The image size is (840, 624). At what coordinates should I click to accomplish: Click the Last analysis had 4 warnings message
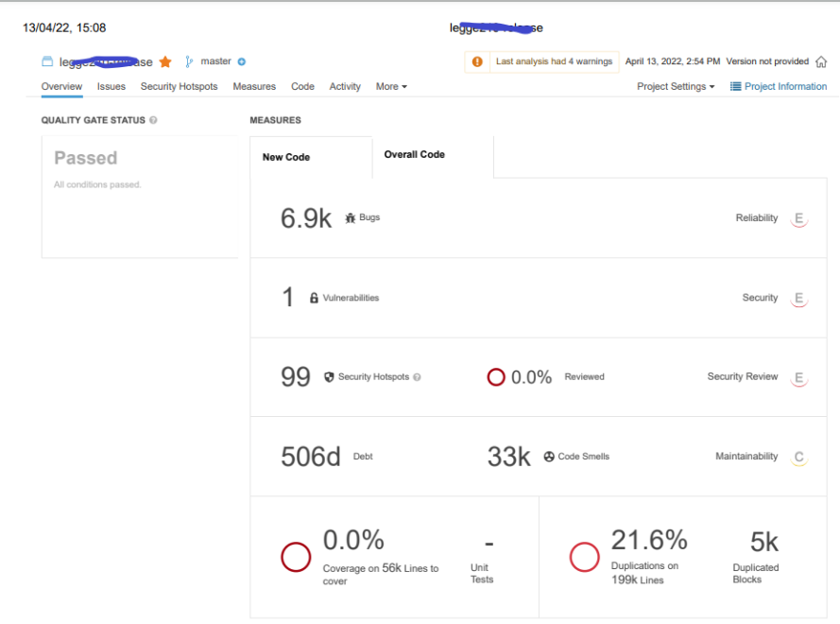tap(554, 61)
